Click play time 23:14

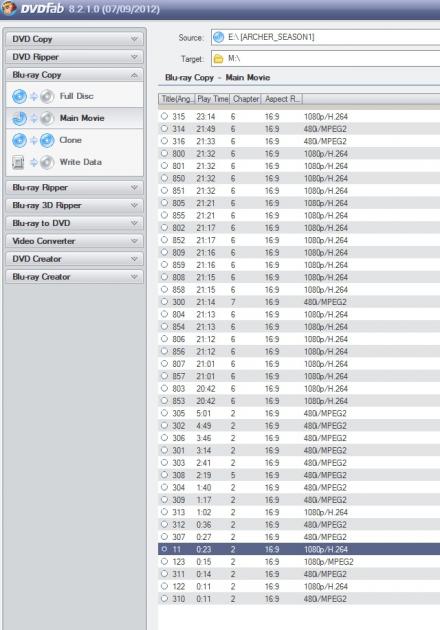click(206, 117)
